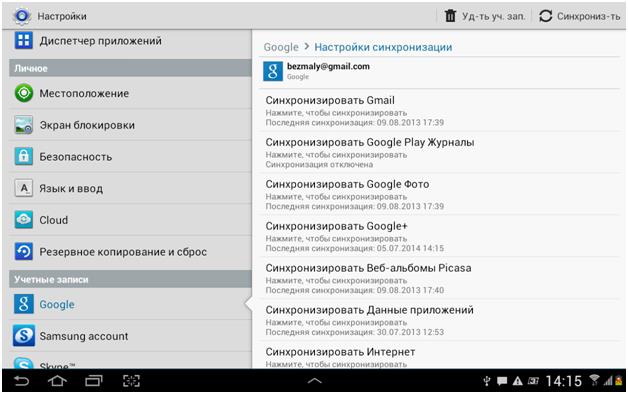Go back to Google in the breadcrumb
628x394 pixels.
pyautogui.click(x=281, y=47)
